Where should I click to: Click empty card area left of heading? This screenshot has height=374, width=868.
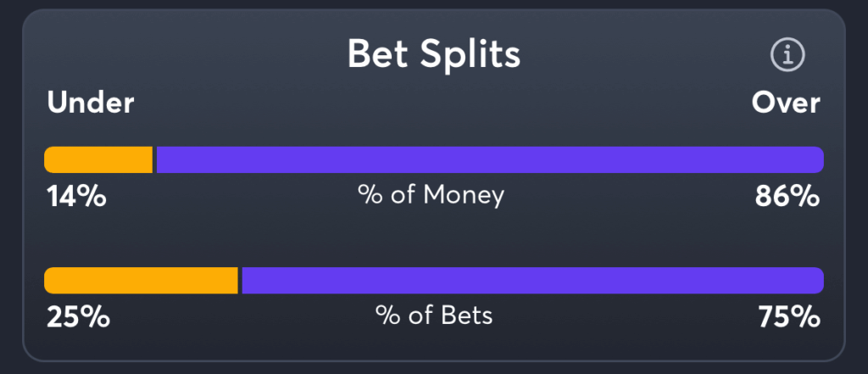tap(183, 54)
